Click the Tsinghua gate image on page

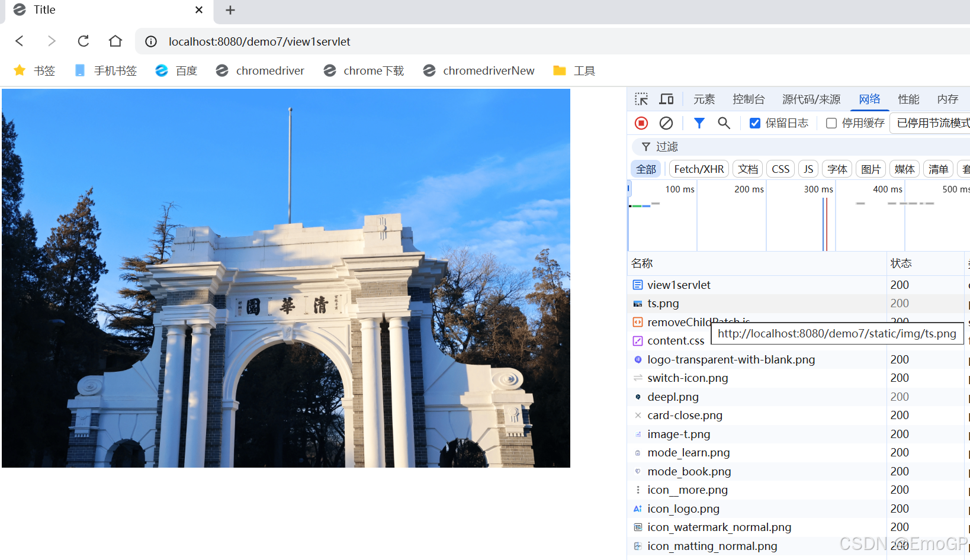[x=286, y=278]
